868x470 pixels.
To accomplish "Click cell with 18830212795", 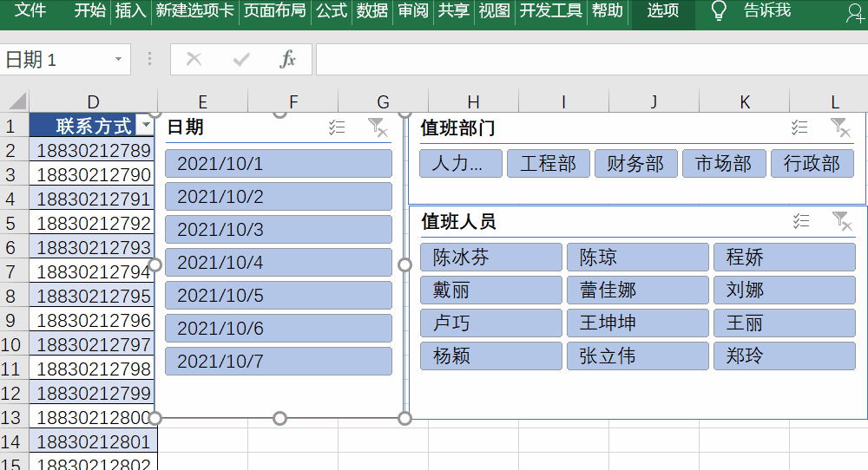I will pyautogui.click(x=93, y=296).
